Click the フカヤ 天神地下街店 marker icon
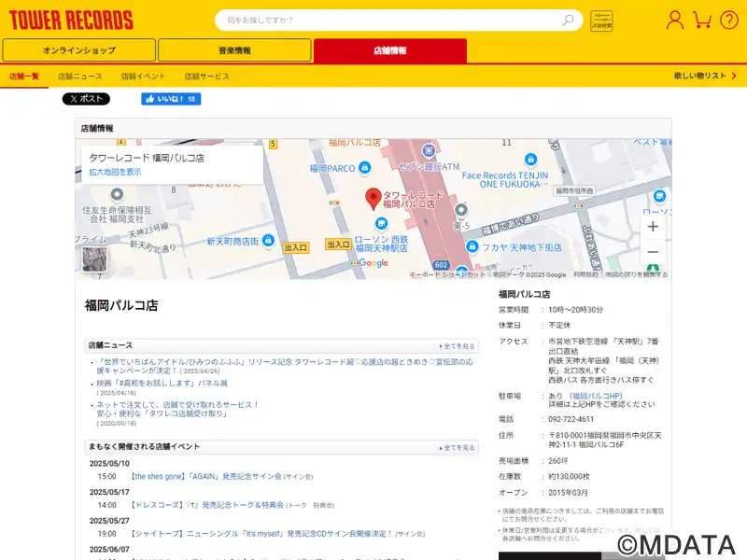Image resolution: width=747 pixels, height=560 pixels. [472, 246]
